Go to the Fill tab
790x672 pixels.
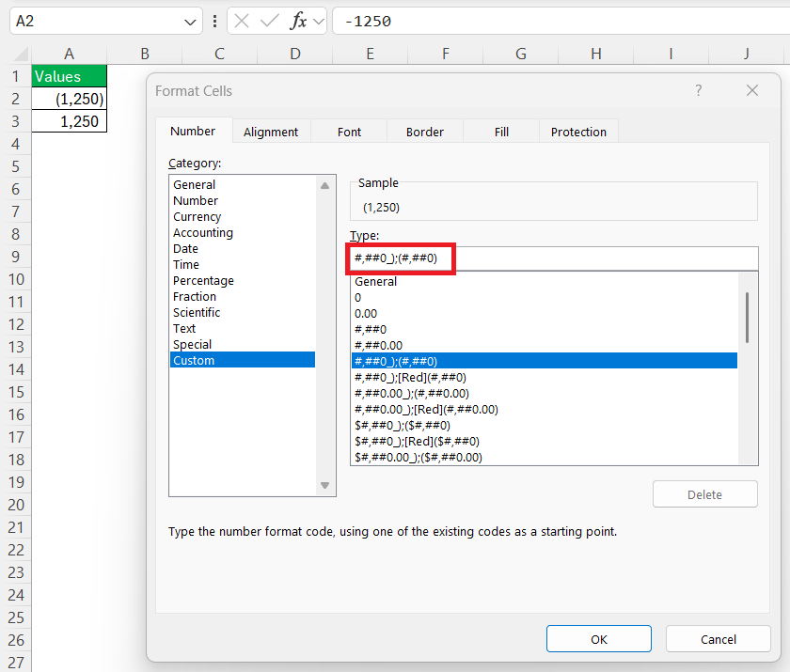point(501,132)
